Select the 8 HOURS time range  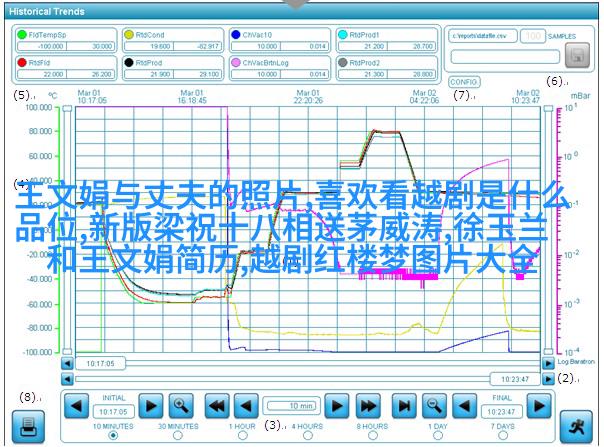pos(372,435)
